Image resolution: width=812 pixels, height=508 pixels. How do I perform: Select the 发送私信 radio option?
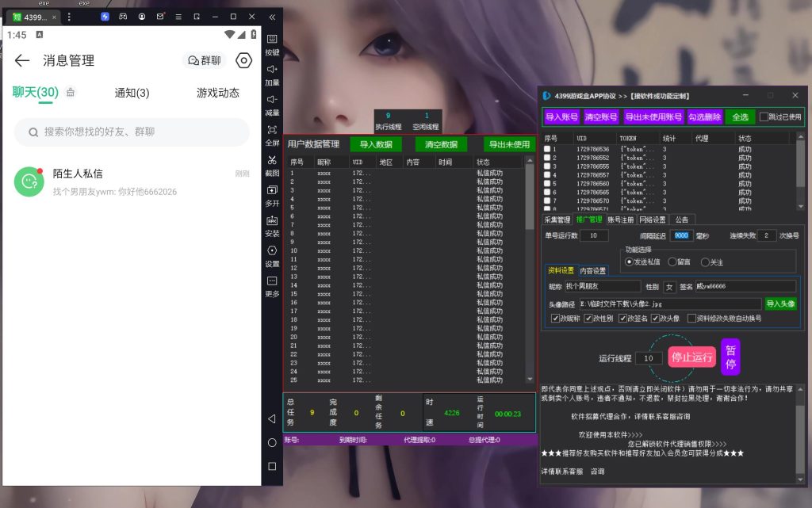(629, 262)
